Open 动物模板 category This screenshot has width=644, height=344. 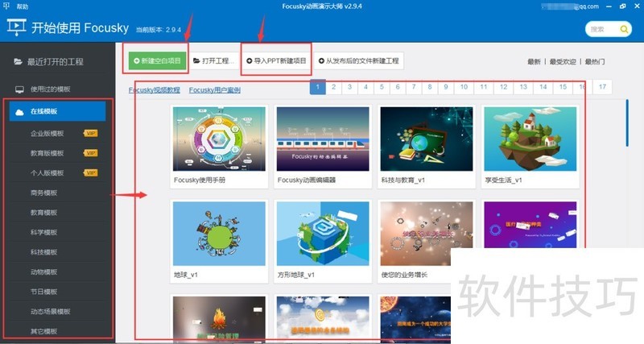point(44,271)
